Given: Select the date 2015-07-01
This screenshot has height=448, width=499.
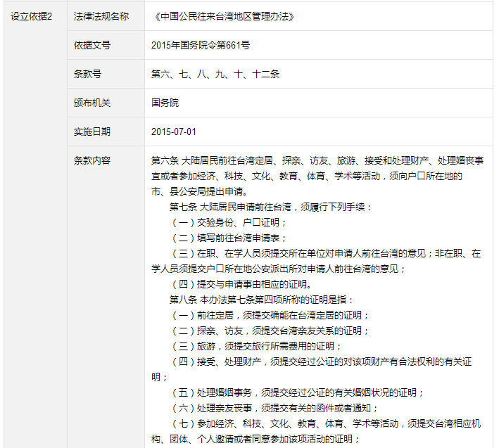Looking at the screenshot, I should pyautogui.click(x=174, y=132).
